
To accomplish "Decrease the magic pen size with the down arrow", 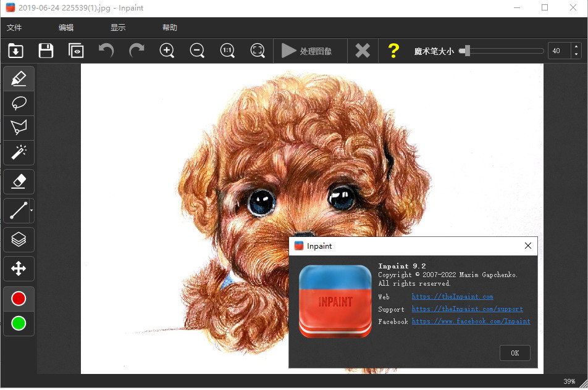I will click(x=576, y=55).
